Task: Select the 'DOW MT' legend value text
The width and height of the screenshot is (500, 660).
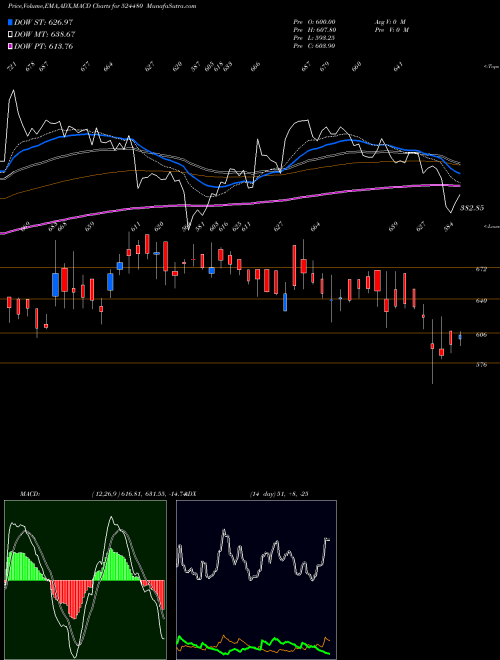Action: (45, 34)
